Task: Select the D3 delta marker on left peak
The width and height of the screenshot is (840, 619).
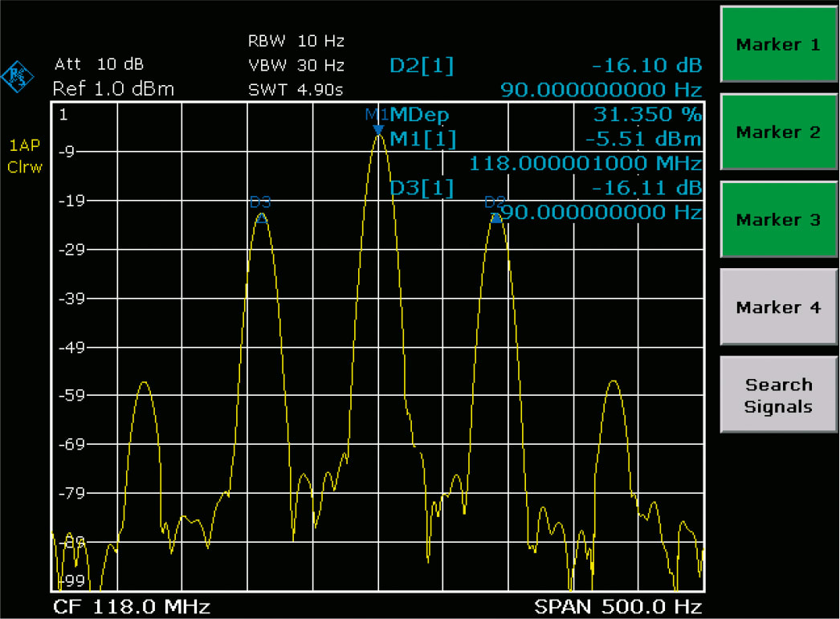Action: point(261,214)
